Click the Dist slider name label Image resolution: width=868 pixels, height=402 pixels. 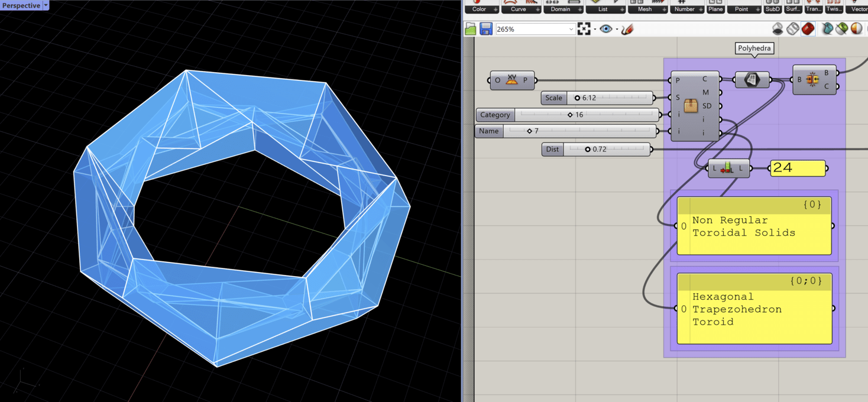pos(552,150)
